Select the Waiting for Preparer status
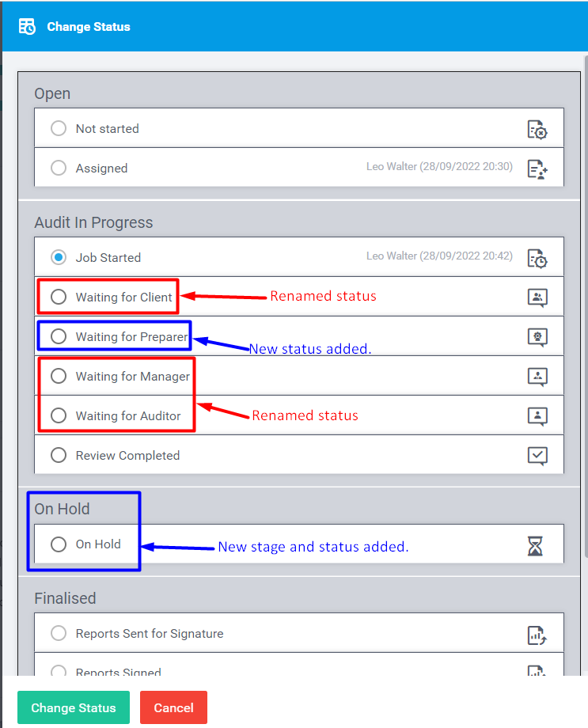This screenshot has width=588, height=728. click(59, 336)
